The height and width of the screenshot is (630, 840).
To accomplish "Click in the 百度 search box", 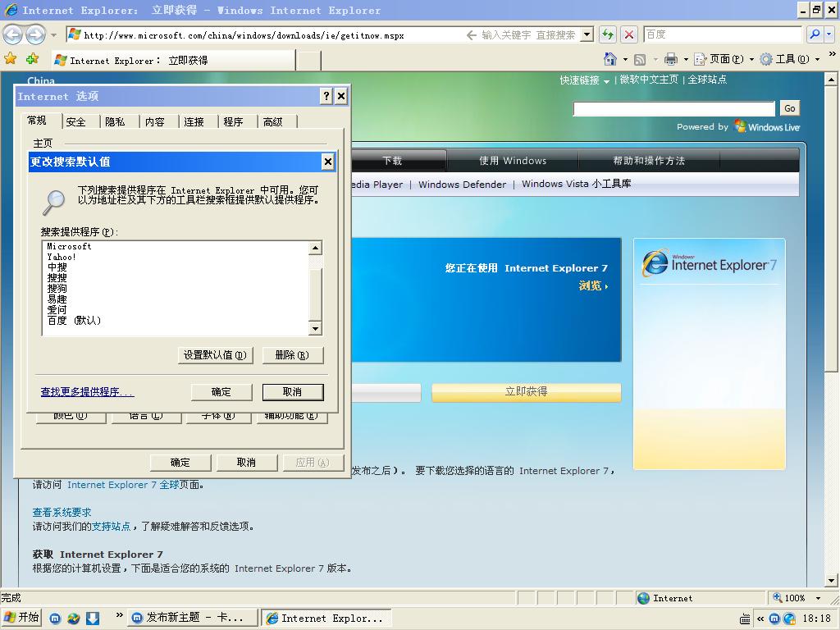I will coord(722,34).
